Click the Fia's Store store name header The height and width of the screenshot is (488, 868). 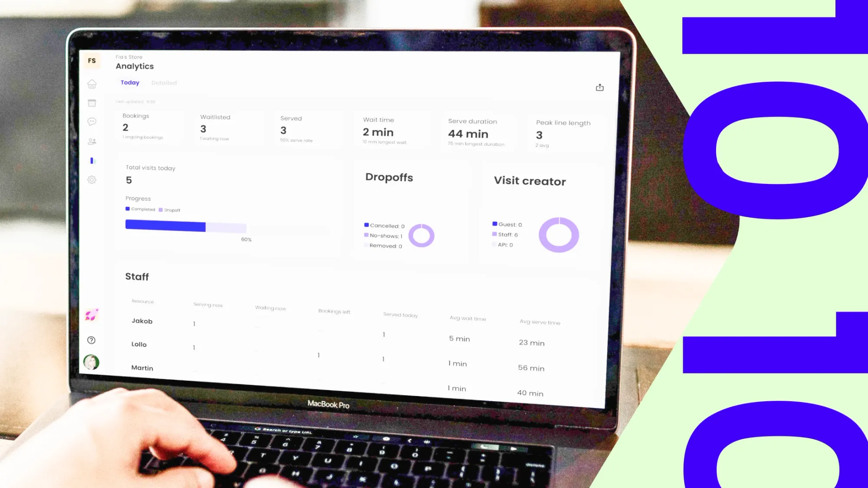click(129, 56)
